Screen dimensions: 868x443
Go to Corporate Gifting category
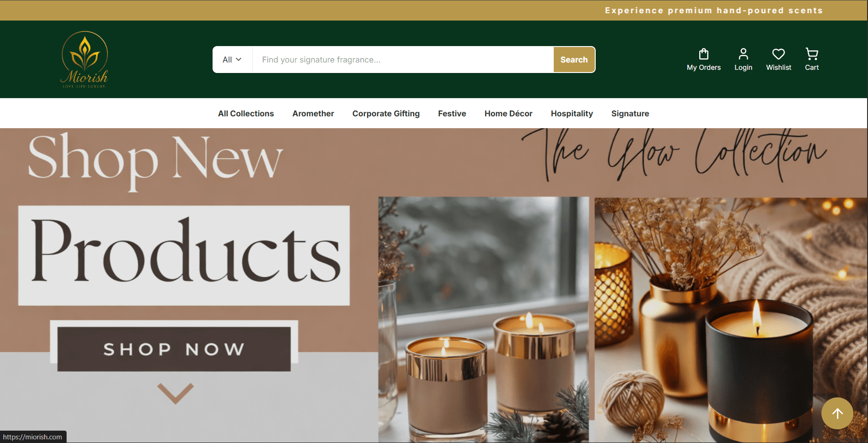point(386,114)
